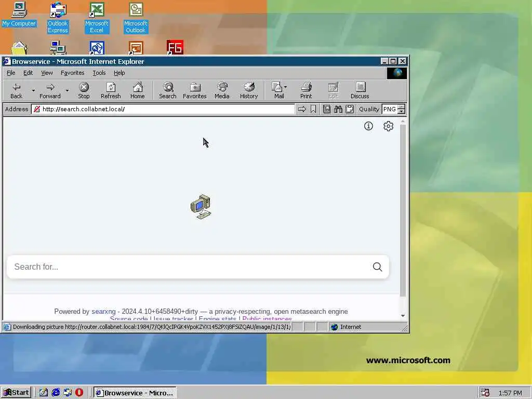Launch Outlook Express from the desktop

[x=58, y=18]
